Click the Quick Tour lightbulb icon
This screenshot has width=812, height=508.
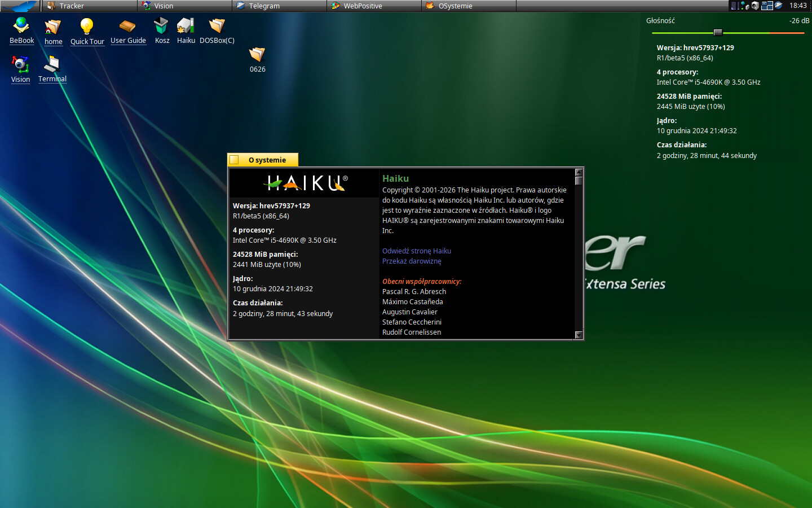coord(87,27)
